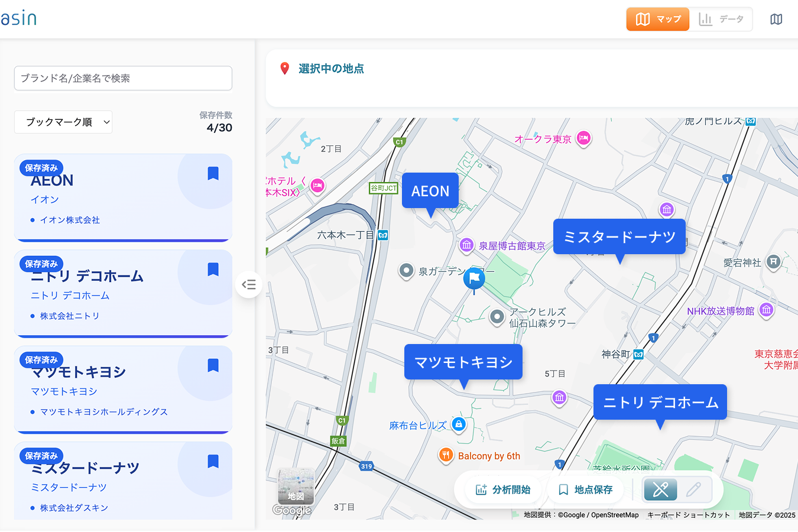Click the 麻布台ヒルズ shopping pin icon
This screenshot has height=532, width=798.
click(x=459, y=424)
